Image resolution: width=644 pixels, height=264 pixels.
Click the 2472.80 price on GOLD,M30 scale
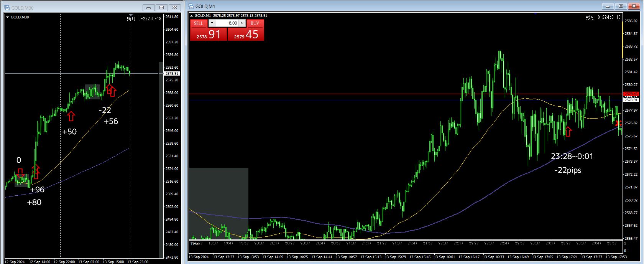coord(172,257)
